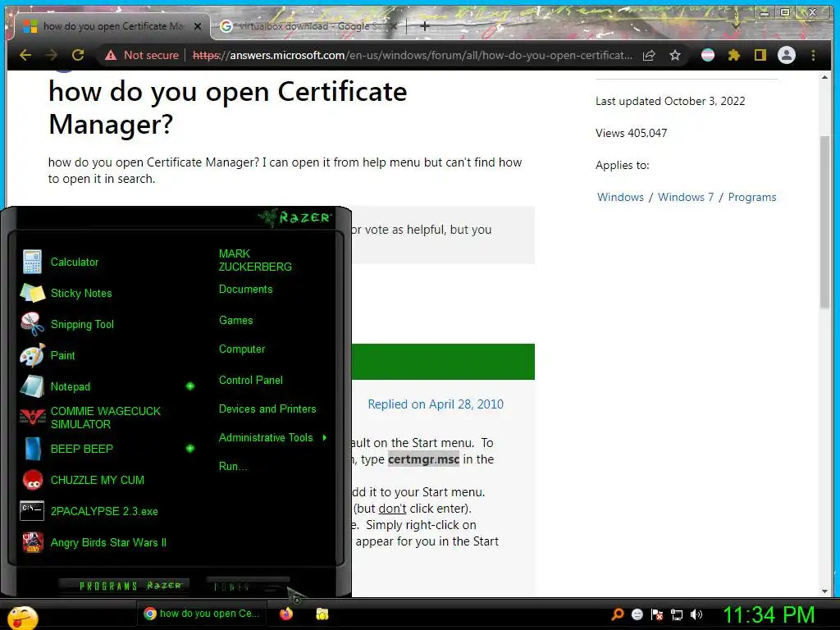Expand BEEP BEEP jump list green dot
The height and width of the screenshot is (630, 840).
(190, 449)
